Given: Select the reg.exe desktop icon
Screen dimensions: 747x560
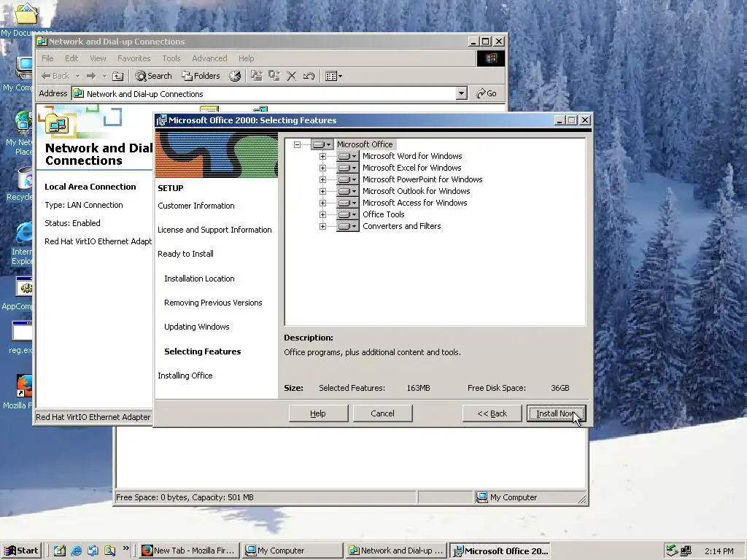Looking at the screenshot, I should (20, 337).
